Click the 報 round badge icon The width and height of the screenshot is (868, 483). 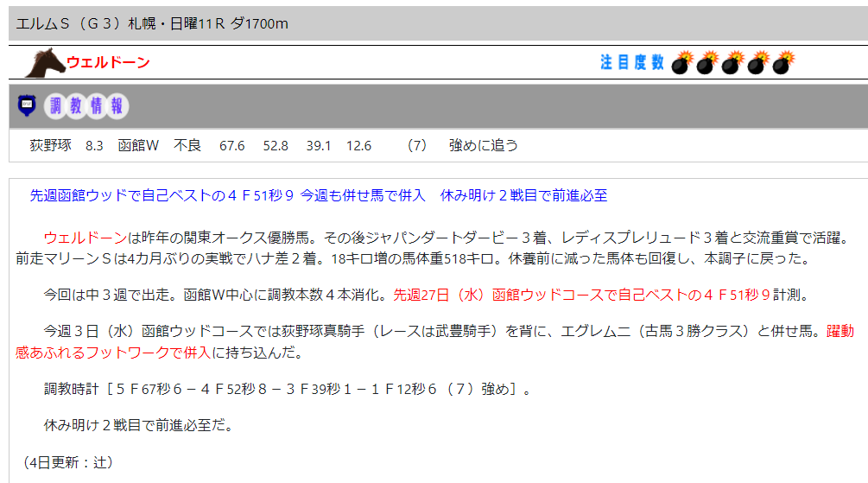coord(117,105)
